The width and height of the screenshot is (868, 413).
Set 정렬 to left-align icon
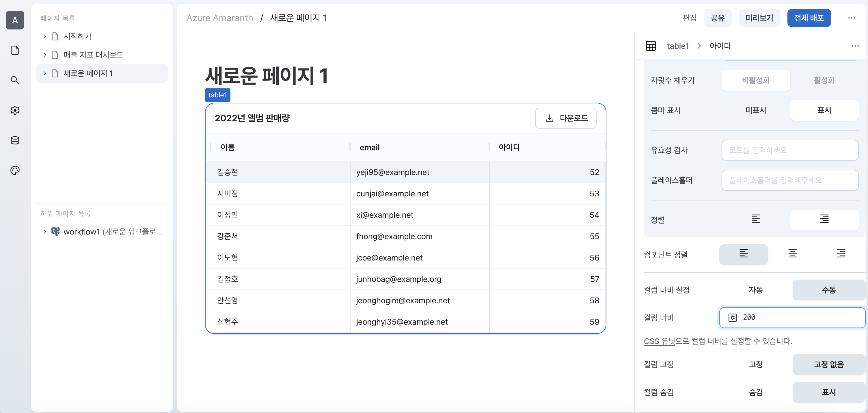click(756, 219)
